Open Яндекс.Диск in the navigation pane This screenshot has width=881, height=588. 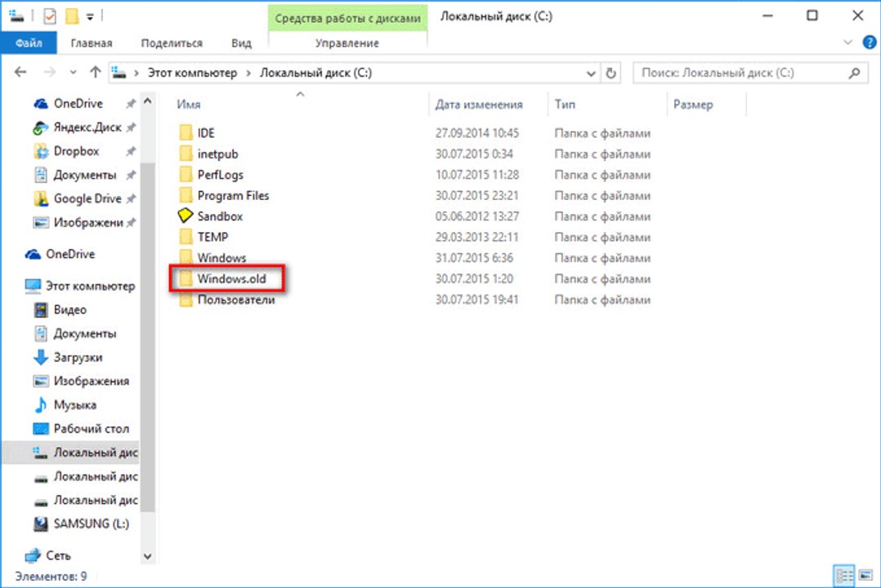click(87, 127)
